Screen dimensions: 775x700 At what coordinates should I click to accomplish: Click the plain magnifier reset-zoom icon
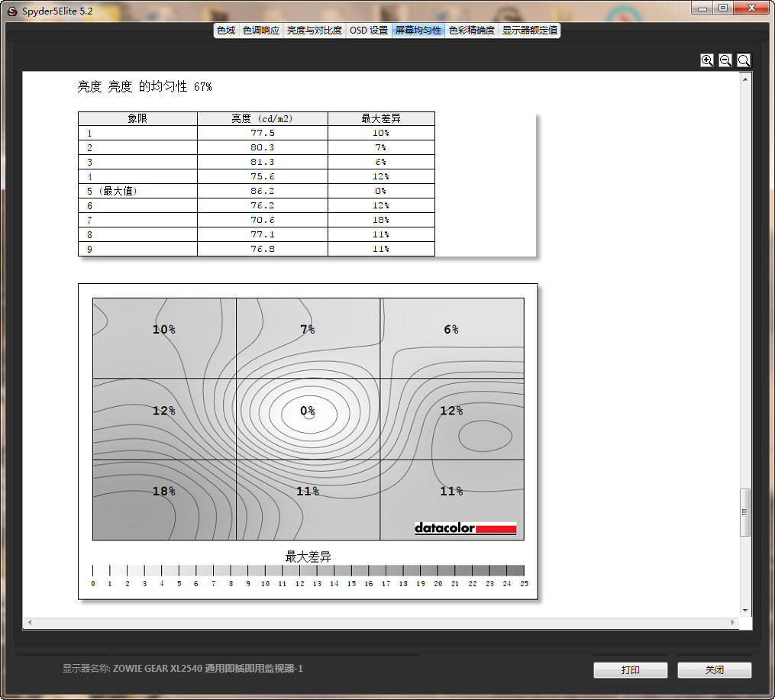pos(744,60)
